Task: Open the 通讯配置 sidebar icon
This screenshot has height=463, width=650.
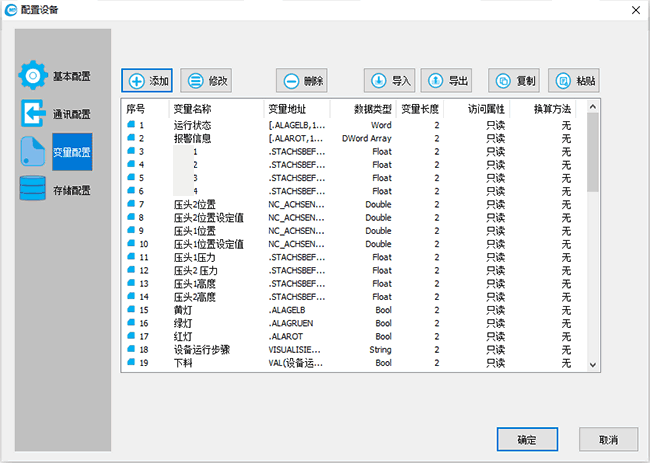Action: [34, 113]
